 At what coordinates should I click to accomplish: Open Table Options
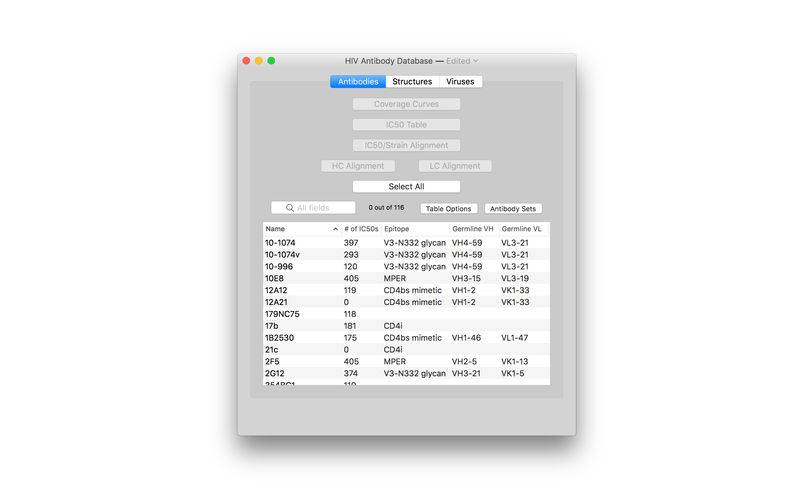tap(448, 209)
